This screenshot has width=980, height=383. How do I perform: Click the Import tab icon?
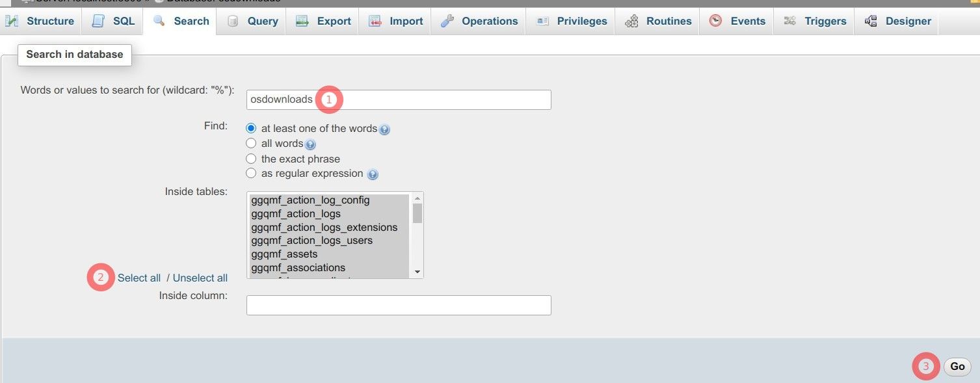click(375, 21)
